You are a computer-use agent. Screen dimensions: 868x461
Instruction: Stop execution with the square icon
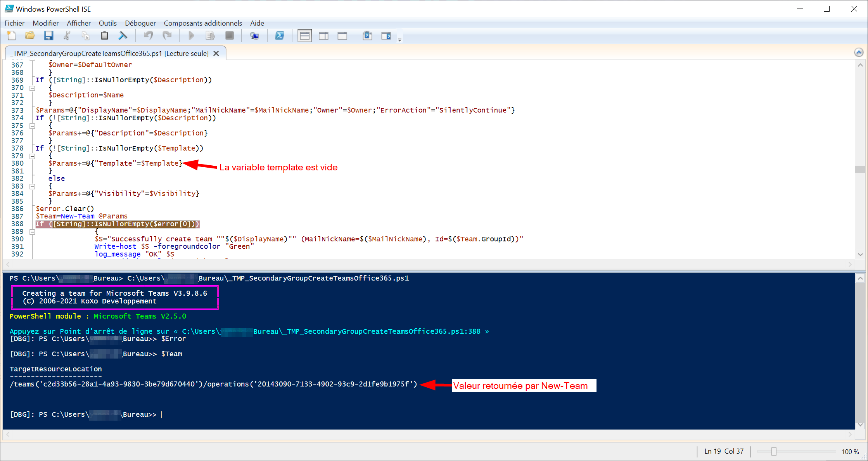[230, 36]
